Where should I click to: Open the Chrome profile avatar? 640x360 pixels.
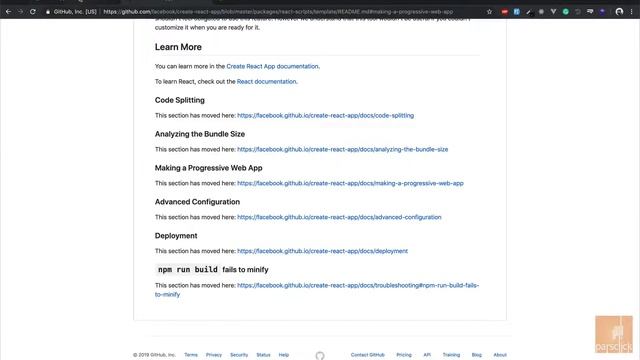coord(619,12)
